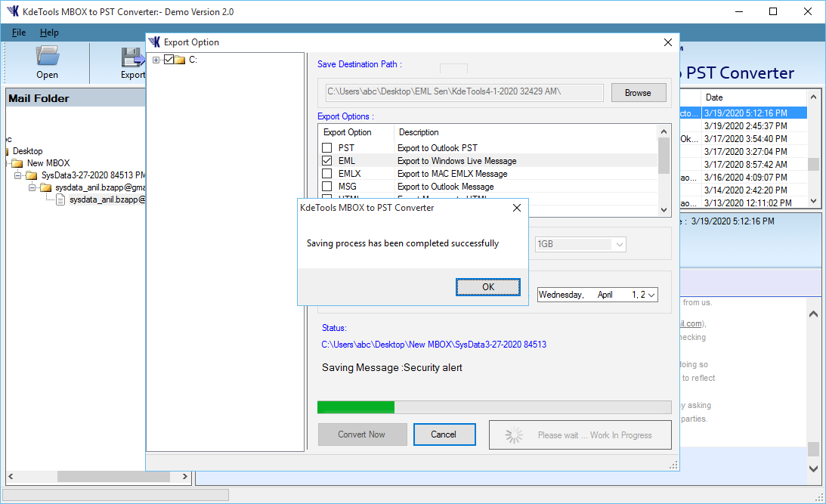Screen dimensions: 826x504
Task: Click the Mail Folder scroll left arrow
Action: (11, 476)
